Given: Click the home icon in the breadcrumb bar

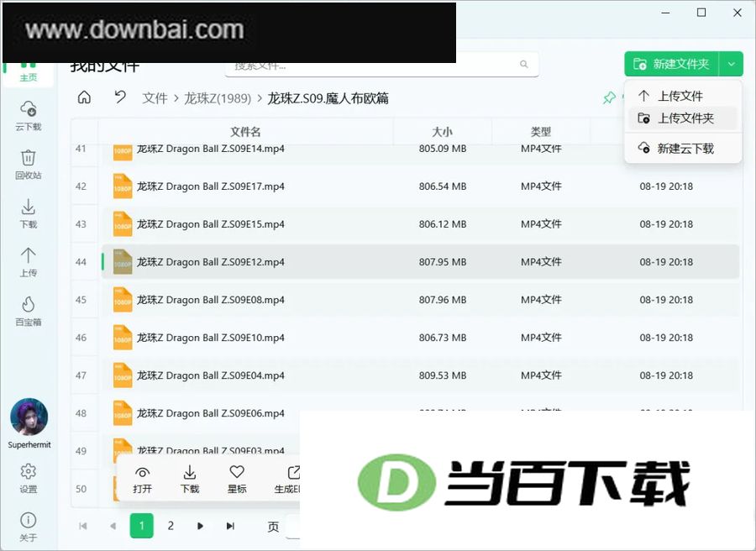Looking at the screenshot, I should [84, 97].
